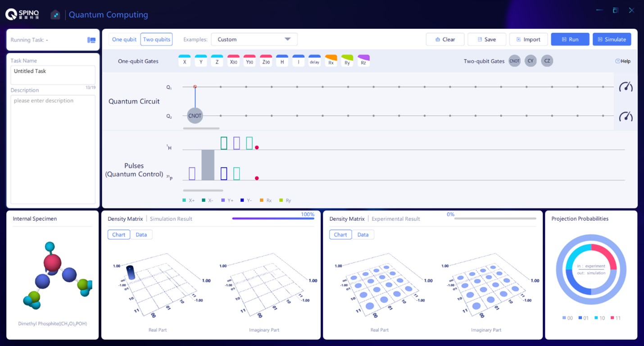Select the CNOT gate placed on Q2
This screenshot has height=346, width=644.
point(195,116)
